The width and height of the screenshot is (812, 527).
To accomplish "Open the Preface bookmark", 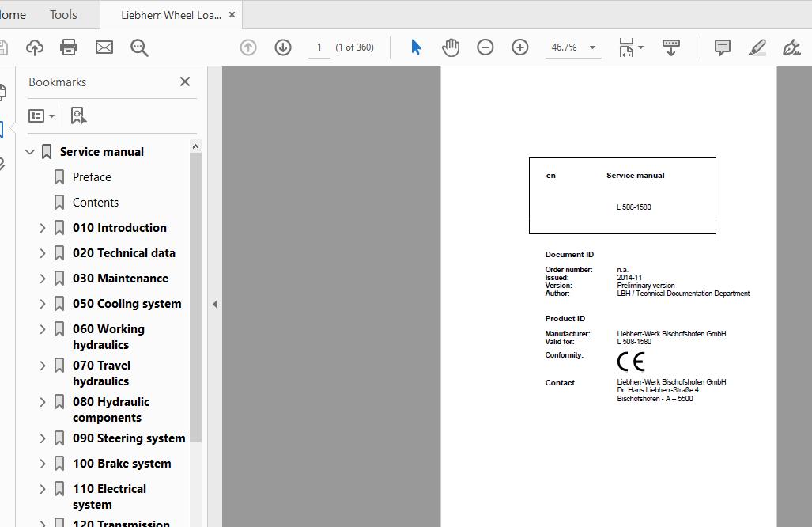I will point(92,177).
